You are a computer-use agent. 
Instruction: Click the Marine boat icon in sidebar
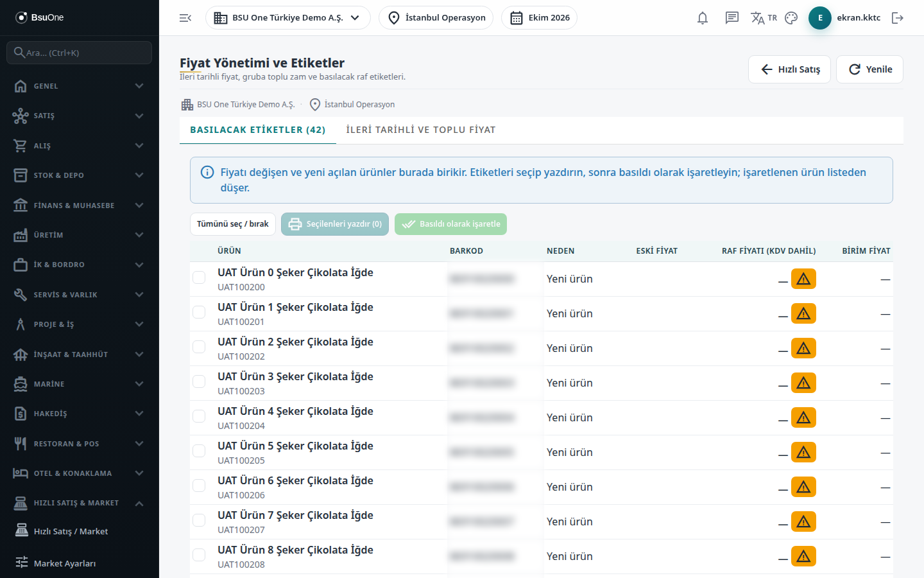(x=21, y=384)
